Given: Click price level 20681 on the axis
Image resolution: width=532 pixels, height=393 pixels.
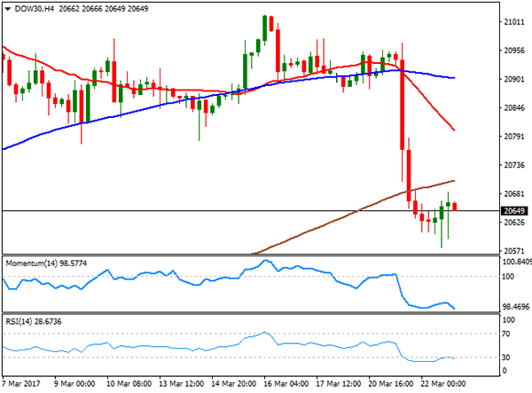Looking at the screenshot, I should (514, 193).
